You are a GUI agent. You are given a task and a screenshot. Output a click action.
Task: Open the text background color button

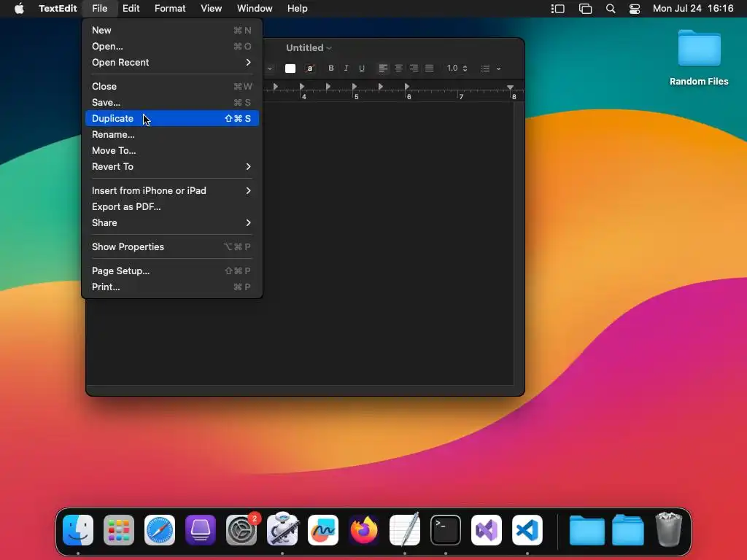[x=309, y=69]
